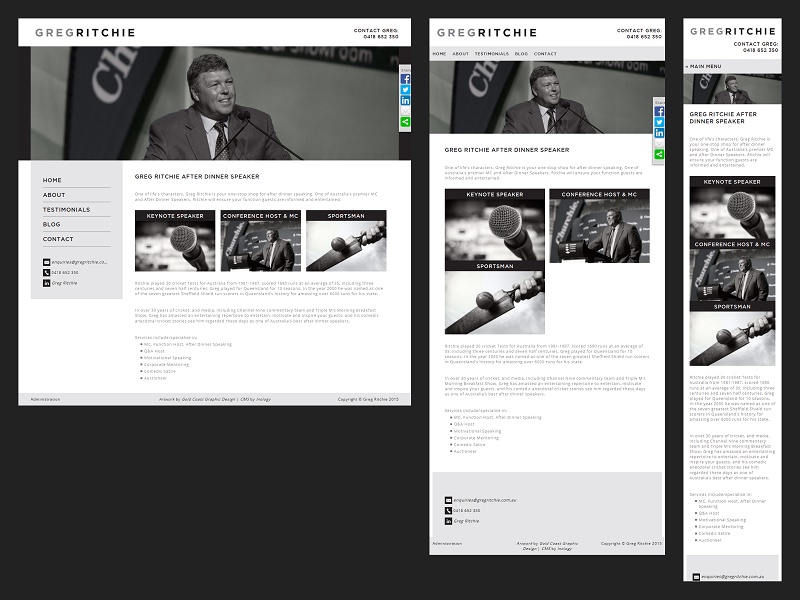This screenshot has width=800, height=600.
Task: Select Contact in tablet navigation bar
Action: (545, 54)
